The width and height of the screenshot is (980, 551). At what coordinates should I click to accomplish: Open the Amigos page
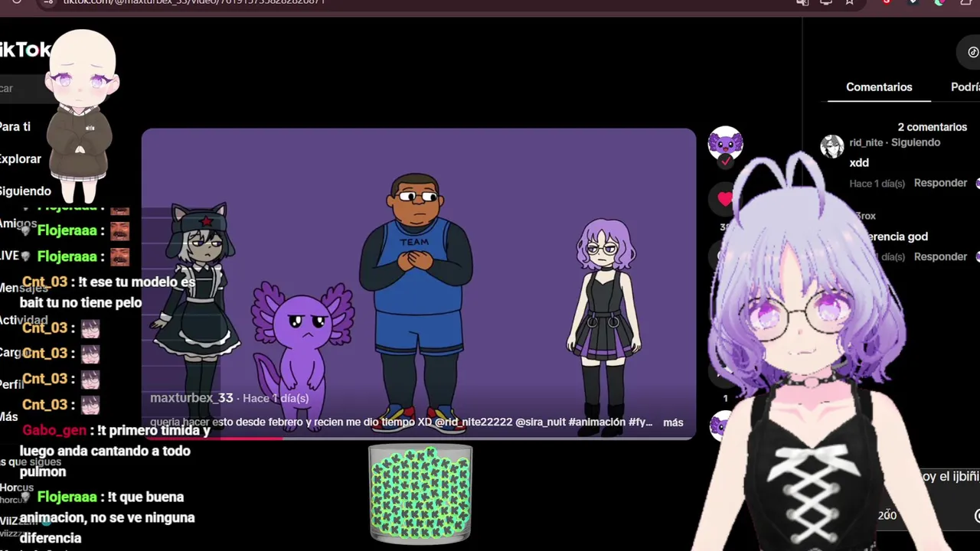[x=18, y=223]
